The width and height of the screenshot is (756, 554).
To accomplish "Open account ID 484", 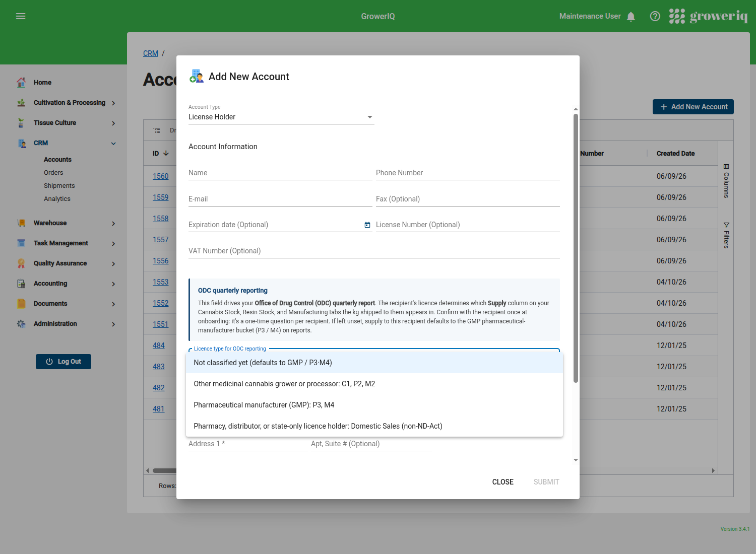I will coord(159,345).
